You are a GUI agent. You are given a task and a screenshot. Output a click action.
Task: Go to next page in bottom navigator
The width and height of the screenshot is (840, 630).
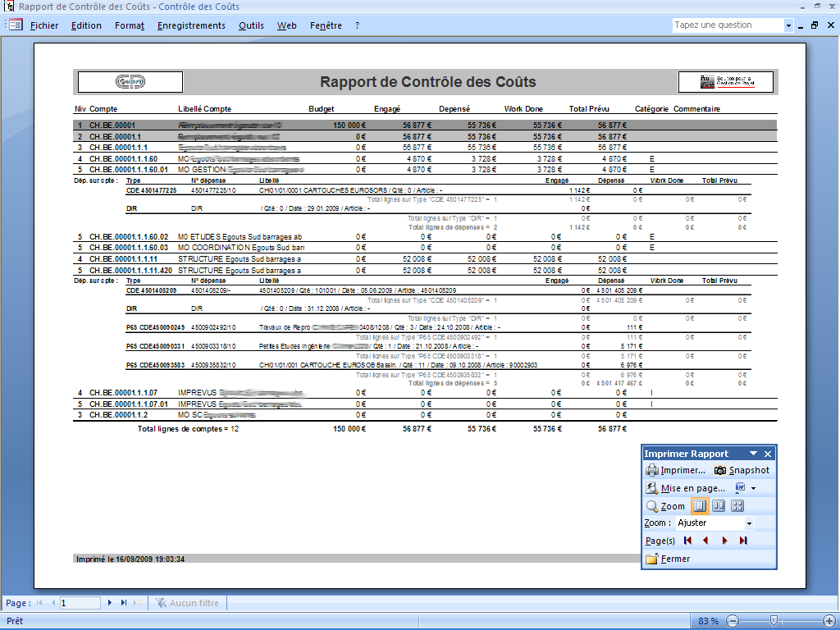110,603
